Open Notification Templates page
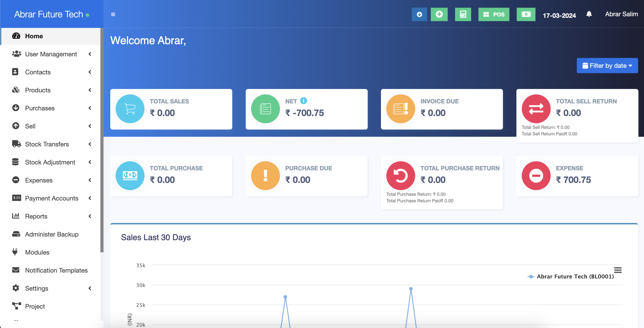 point(56,270)
